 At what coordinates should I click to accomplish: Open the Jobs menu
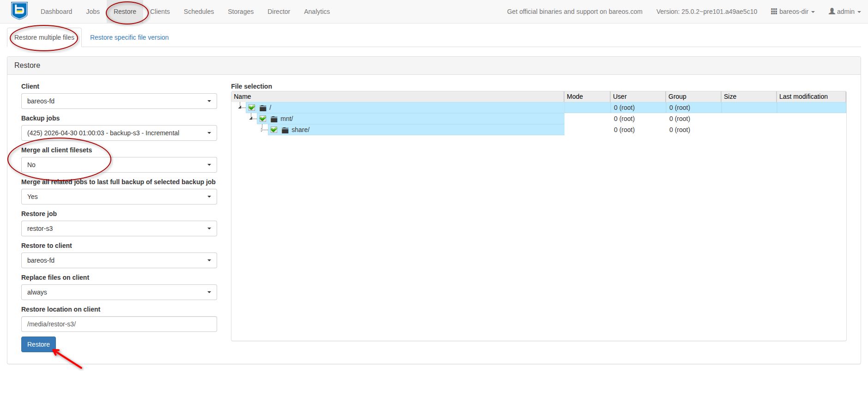point(93,12)
